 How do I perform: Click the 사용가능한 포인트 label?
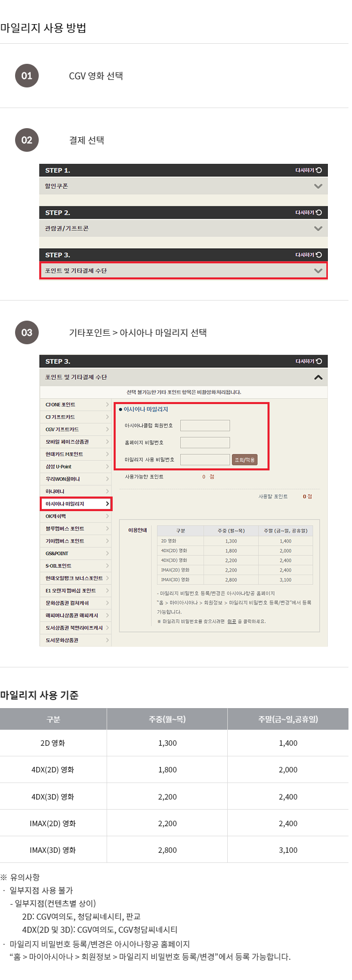point(144,476)
